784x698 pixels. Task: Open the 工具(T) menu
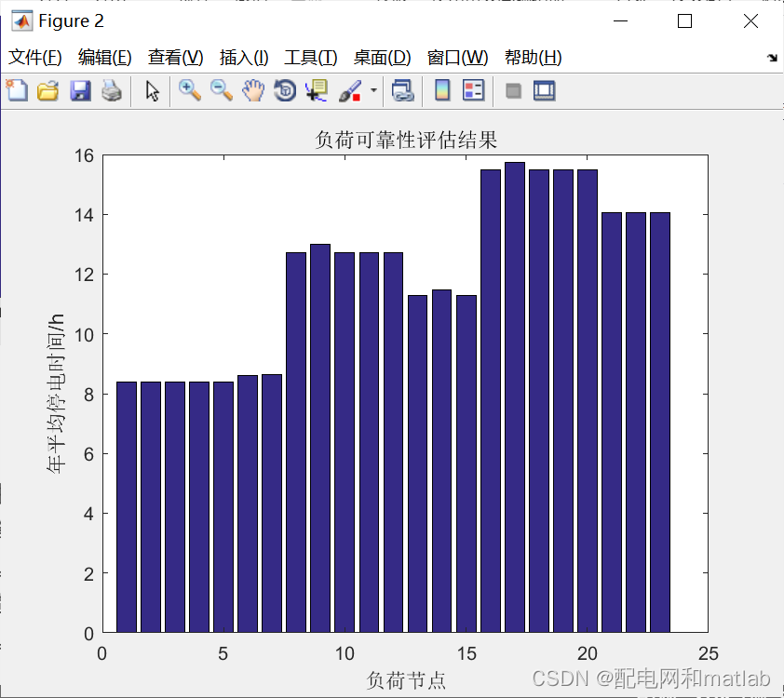point(310,58)
